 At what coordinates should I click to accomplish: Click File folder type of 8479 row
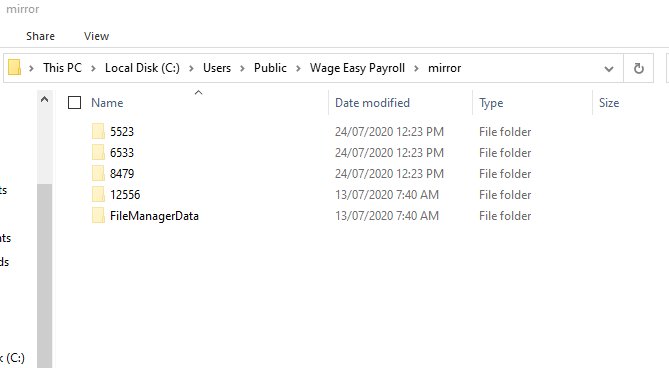pos(505,173)
